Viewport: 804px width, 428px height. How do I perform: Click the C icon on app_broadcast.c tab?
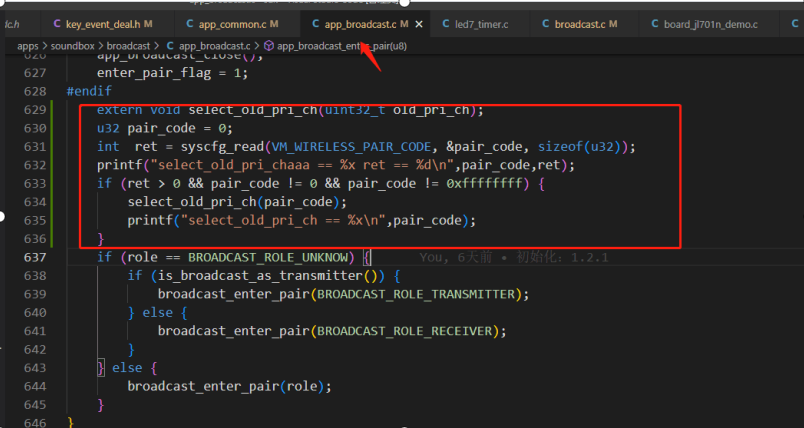click(315, 24)
